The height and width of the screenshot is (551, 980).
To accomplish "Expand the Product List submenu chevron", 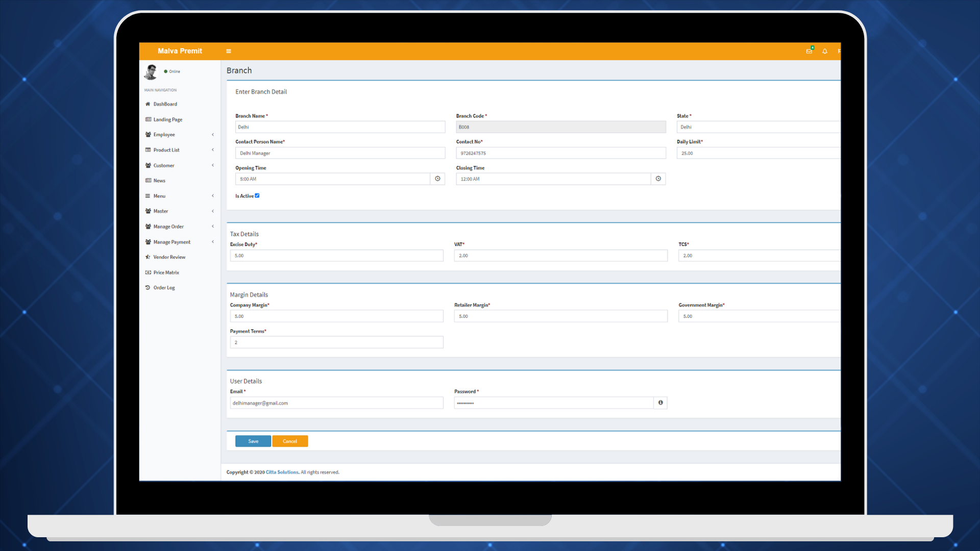I will pyautogui.click(x=213, y=150).
